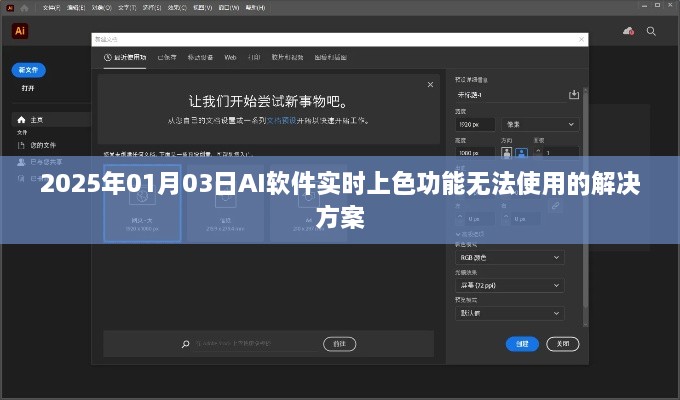Click the link icon between margin fields

(x=556, y=206)
